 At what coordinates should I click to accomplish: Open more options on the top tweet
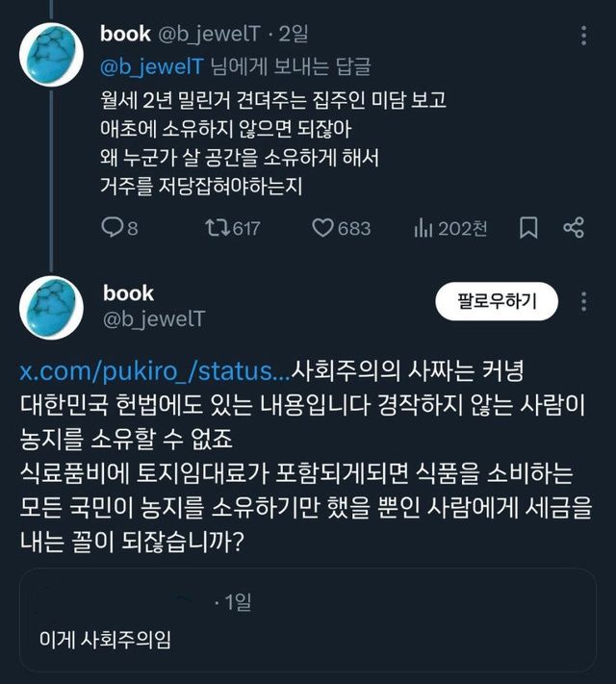click(583, 36)
